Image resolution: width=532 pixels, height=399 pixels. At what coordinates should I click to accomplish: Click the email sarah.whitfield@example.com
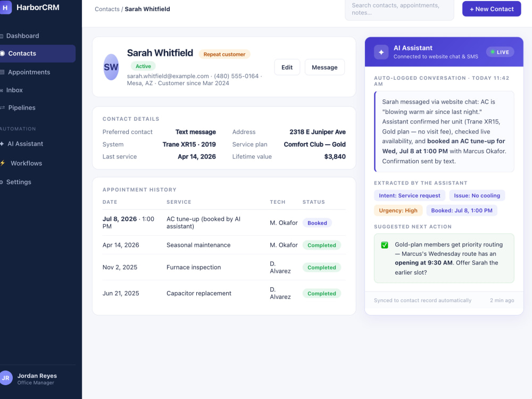[168, 76]
